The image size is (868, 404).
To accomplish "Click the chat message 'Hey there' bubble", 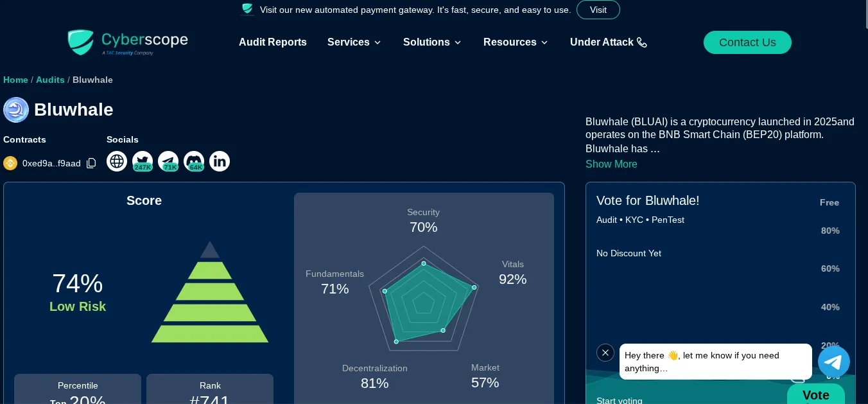I will [x=716, y=362].
